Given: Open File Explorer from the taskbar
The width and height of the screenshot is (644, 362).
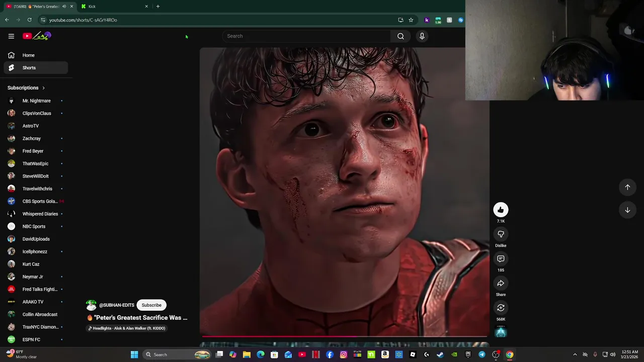Looking at the screenshot, I should [x=247, y=354].
